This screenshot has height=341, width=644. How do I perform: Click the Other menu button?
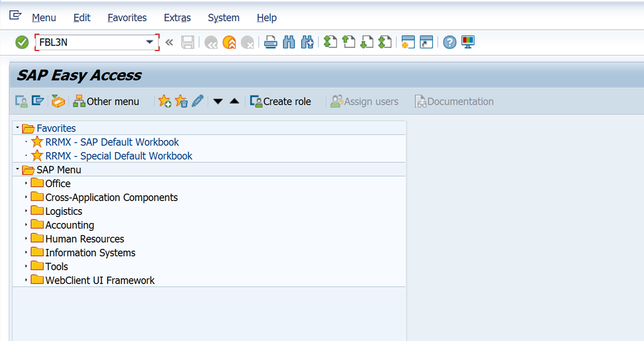pyautogui.click(x=107, y=101)
